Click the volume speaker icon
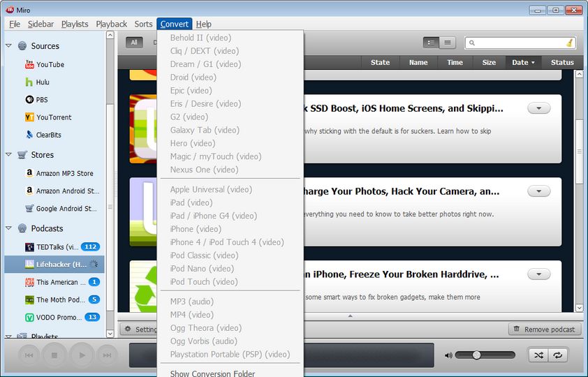This screenshot has width=588, height=377. [x=448, y=355]
